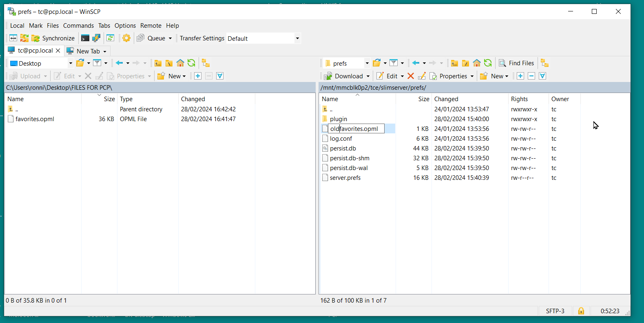Go to remote home directory icon
The image size is (644, 323).
pyautogui.click(x=477, y=63)
